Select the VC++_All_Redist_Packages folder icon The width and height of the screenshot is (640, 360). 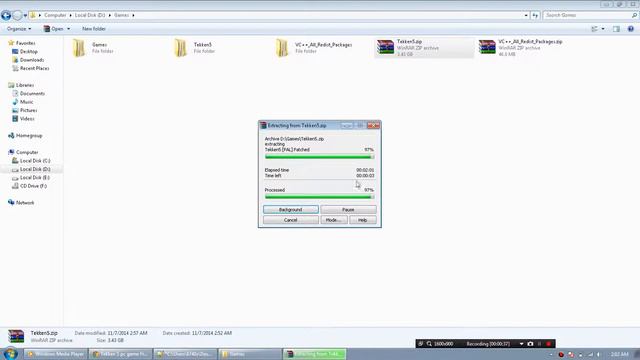[x=282, y=48]
